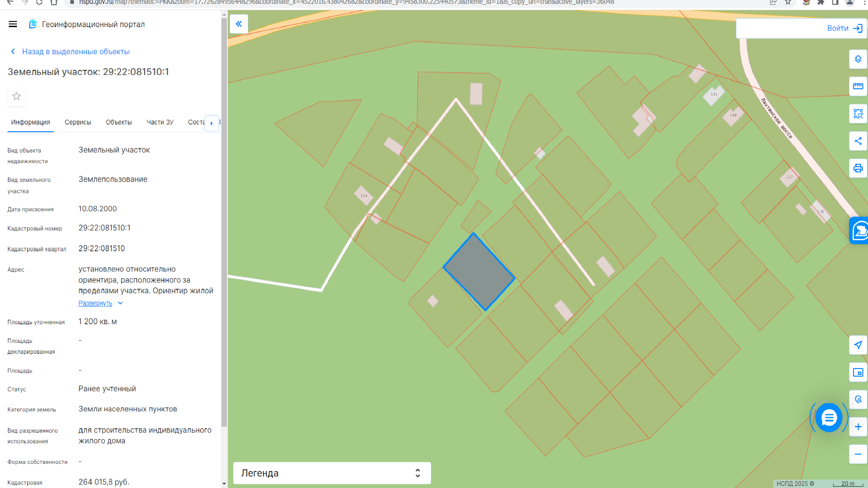Click the Войти login button
The image size is (868, 488).
click(x=844, y=28)
